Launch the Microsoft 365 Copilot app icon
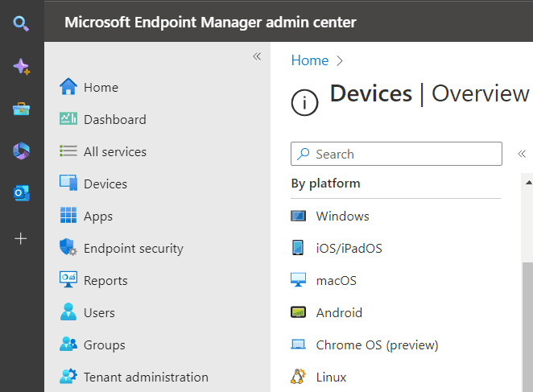Screen dimensions: 533x392 (21, 151)
